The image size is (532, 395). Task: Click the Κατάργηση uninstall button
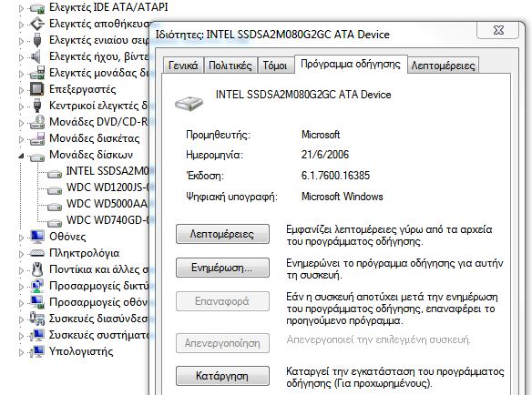click(222, 376)
